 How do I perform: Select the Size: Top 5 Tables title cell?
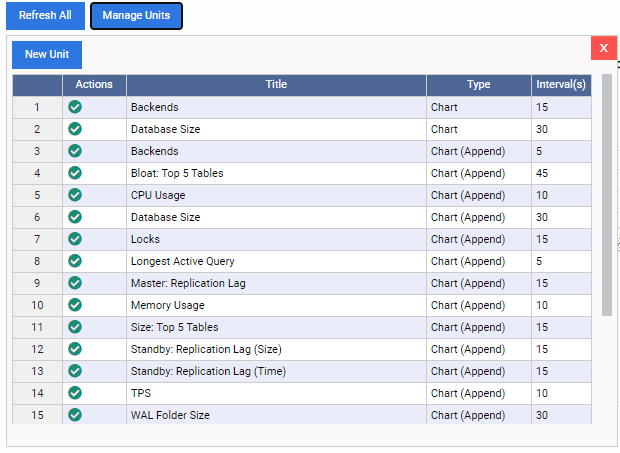(x=175, y=327)
